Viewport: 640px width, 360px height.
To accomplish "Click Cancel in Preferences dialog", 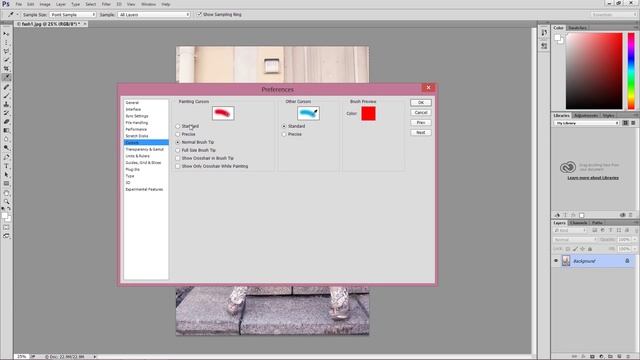I will pos(421,112).
